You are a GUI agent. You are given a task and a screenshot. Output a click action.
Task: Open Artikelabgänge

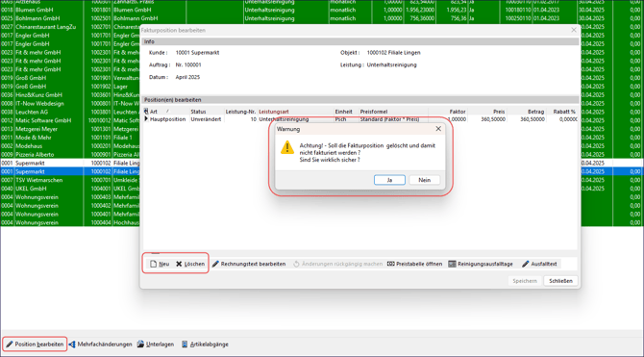205,344
